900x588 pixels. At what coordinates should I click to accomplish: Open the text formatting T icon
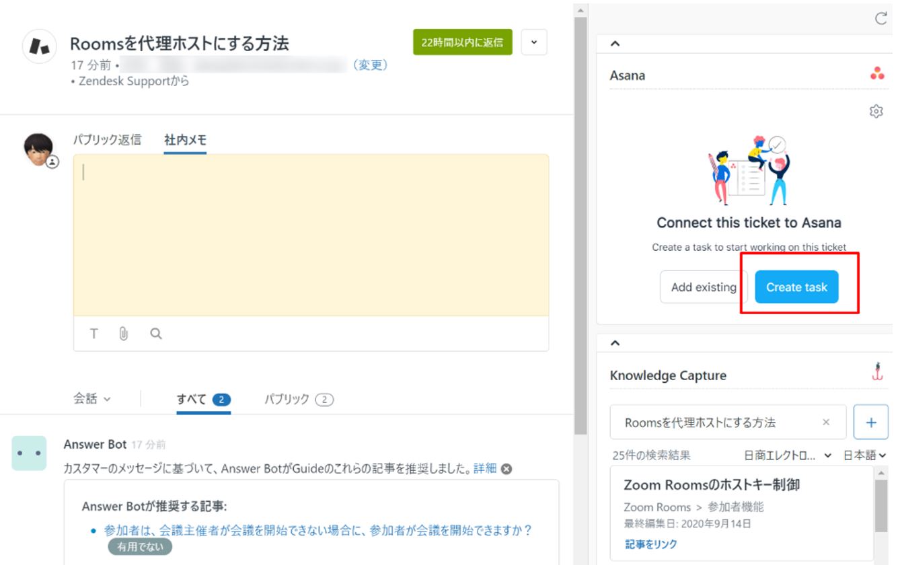pyautogui.click(x=94, y=334)
